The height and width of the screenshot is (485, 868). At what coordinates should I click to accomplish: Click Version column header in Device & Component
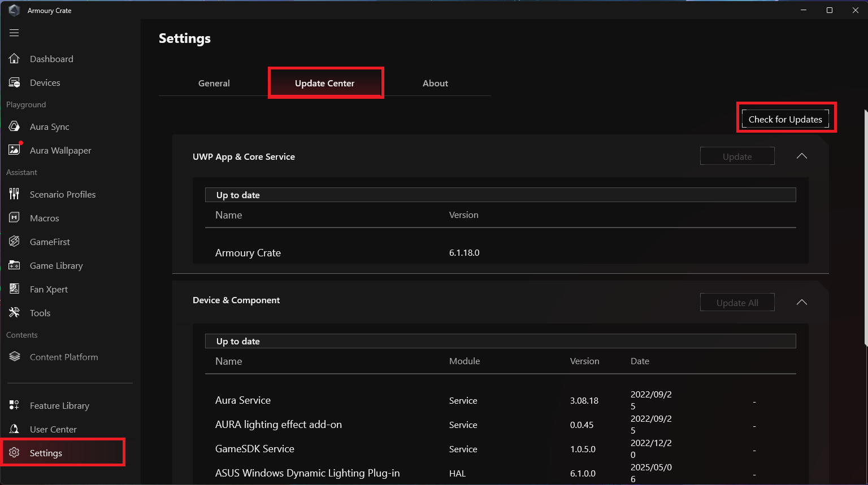[584, 361]
